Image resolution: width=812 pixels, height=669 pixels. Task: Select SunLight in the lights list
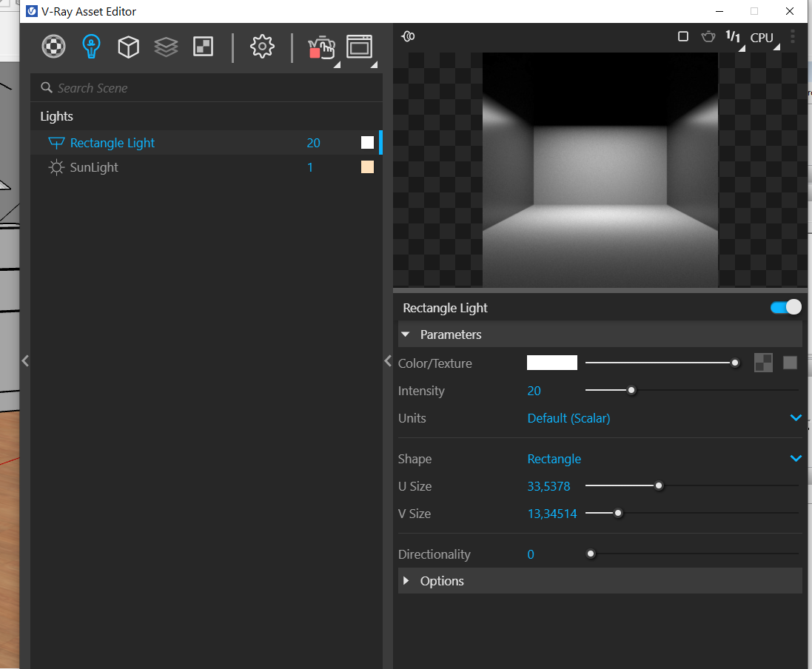[x=94, y=167]
